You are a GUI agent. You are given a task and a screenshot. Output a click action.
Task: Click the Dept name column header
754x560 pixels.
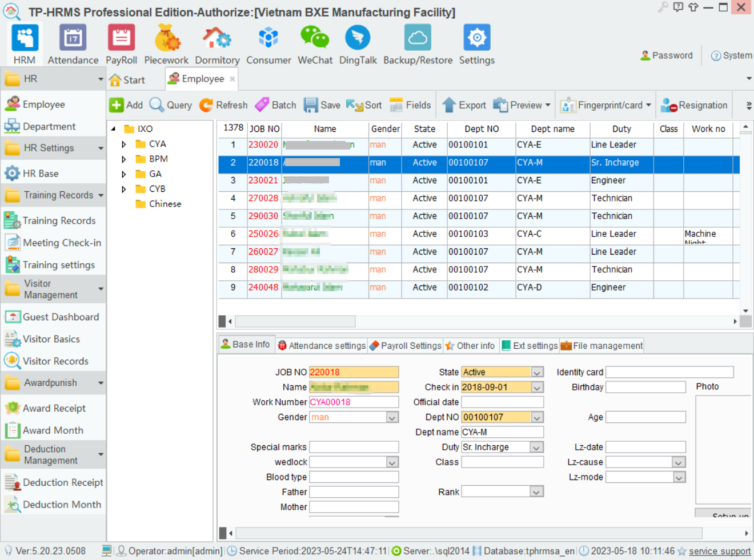(x=552, y=129)
